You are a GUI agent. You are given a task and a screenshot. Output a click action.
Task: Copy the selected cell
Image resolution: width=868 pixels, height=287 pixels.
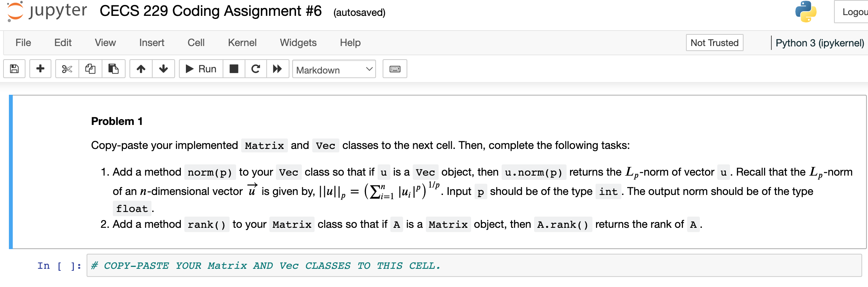click(90, 68)
